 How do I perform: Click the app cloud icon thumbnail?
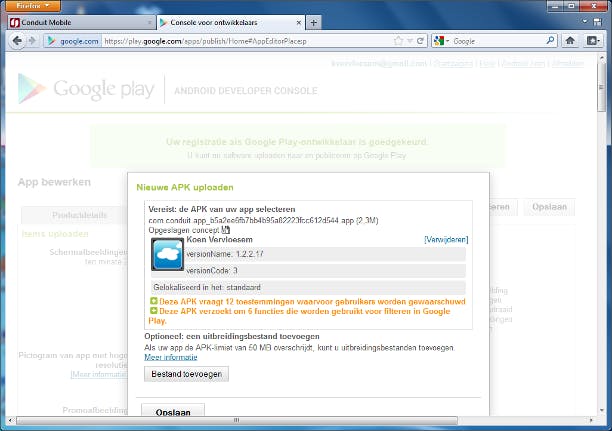coord(167,255)
